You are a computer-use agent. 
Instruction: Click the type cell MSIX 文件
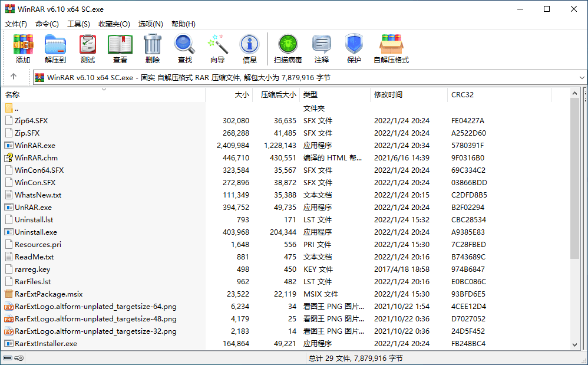pos(321,294)
